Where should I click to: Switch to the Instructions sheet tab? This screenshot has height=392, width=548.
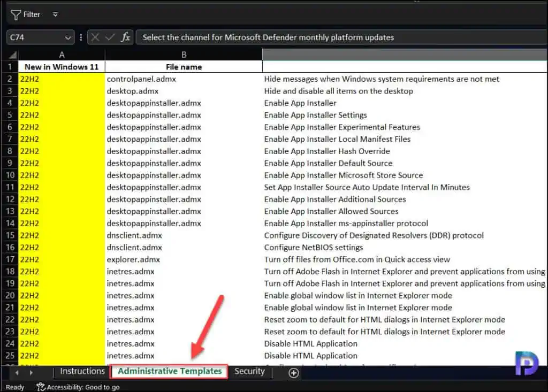coord(82,371)
